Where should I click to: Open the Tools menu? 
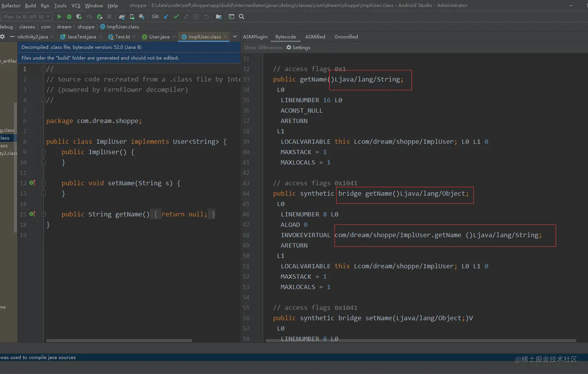tap(60, 5)
